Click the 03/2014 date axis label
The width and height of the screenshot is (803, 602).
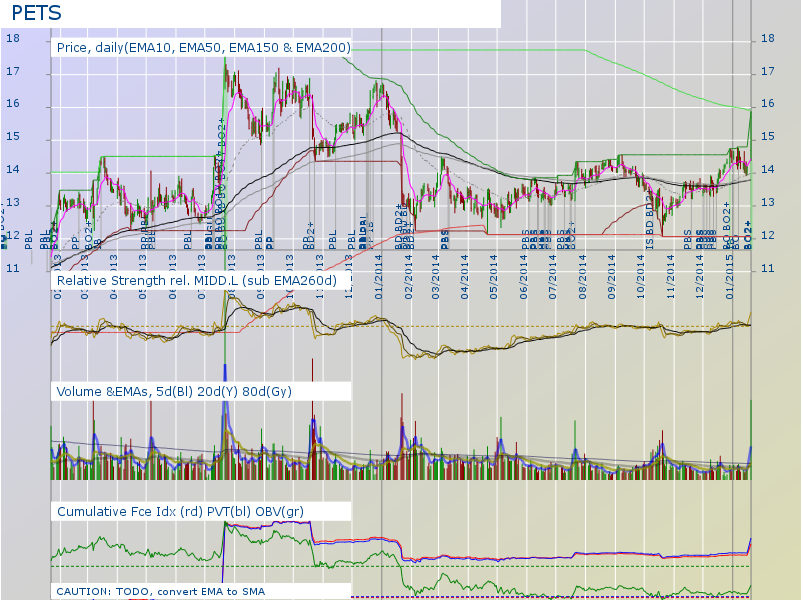coord(435,277)
